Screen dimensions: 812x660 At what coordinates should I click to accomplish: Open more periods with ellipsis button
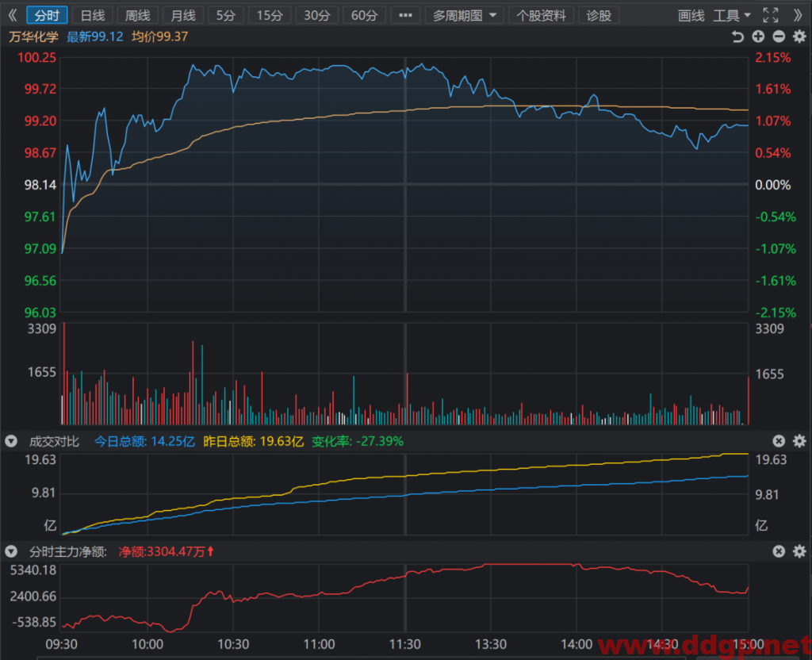(x=405, y=16)
